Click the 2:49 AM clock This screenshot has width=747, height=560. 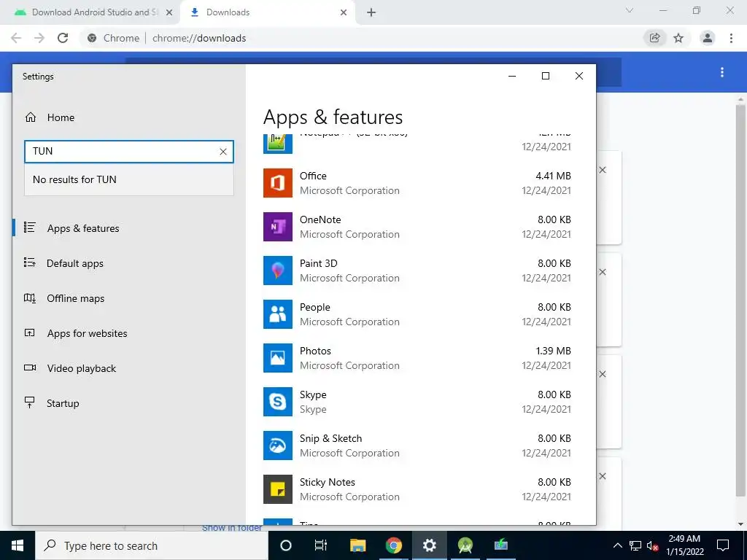click(684, 539)
